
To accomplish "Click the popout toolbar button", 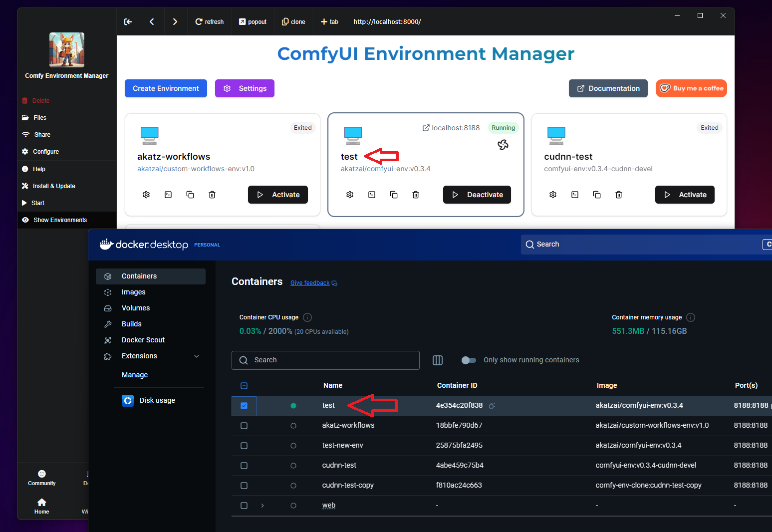I will click(x=253, y=21).
